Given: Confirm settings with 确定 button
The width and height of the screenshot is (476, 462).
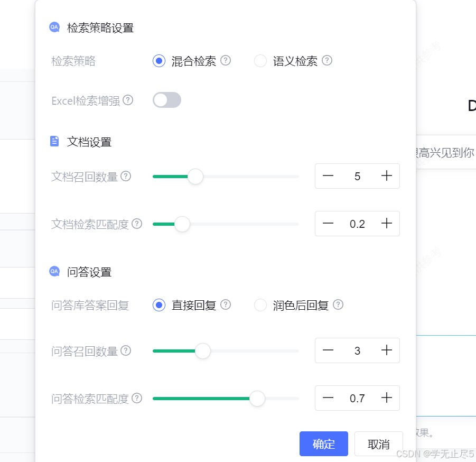Looking at the screenshot, I should (x=324, y=444).
